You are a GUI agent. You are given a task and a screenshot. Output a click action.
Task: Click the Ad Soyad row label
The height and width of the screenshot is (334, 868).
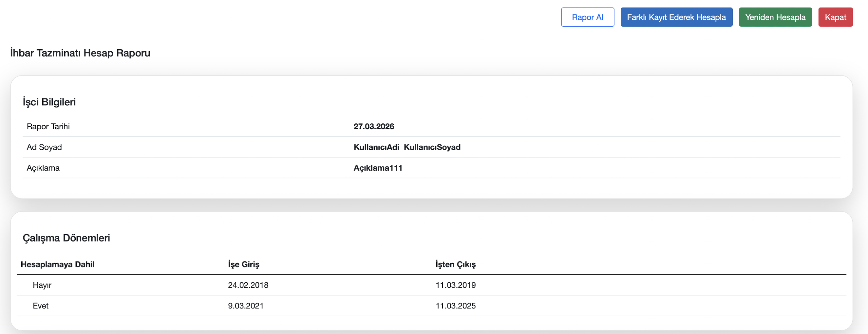(44, 147)
